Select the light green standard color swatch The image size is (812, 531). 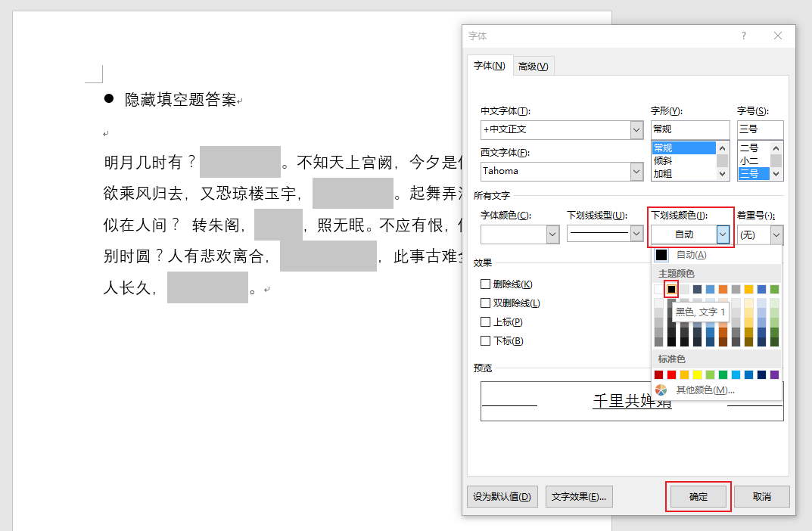pos(710,374)
